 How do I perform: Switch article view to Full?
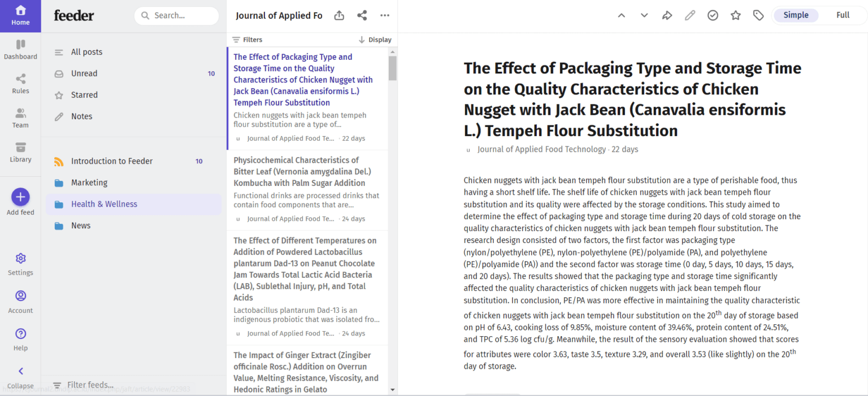843,15
